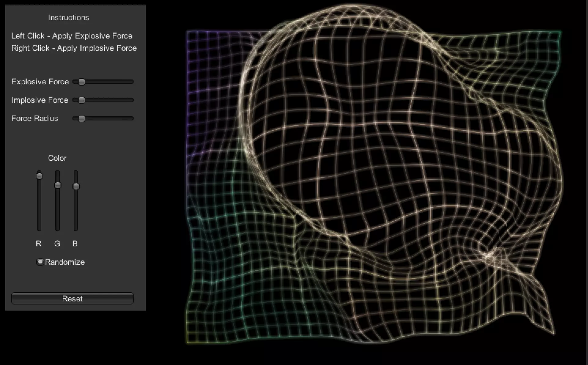Click the 'Explosive Force' label
Image resolution: width=588 pixels, height=365 pixels.
[x=40, y=82]
